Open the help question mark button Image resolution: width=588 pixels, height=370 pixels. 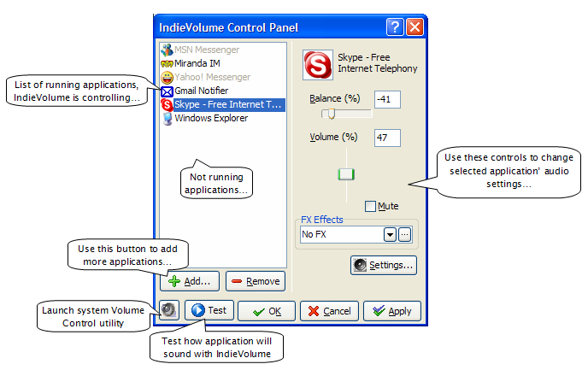click(x=395, y=27)
